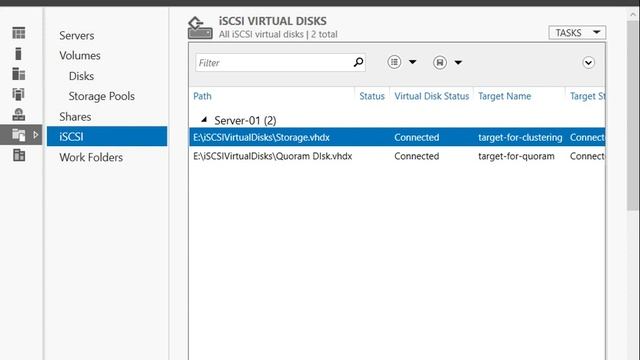Screen dimensions: 640x360
Task: Go to Servers page
Action: click(77, 36)
